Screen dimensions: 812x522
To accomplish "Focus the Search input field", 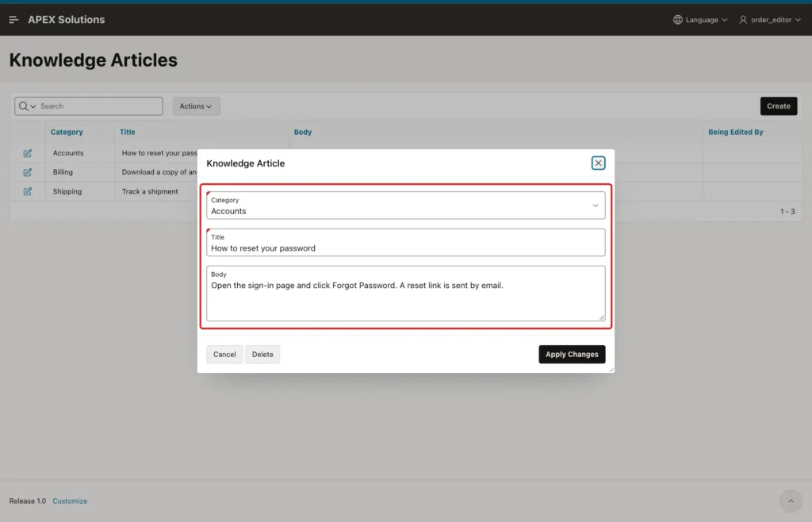I will pyautogui.click(x=101, y=106).
